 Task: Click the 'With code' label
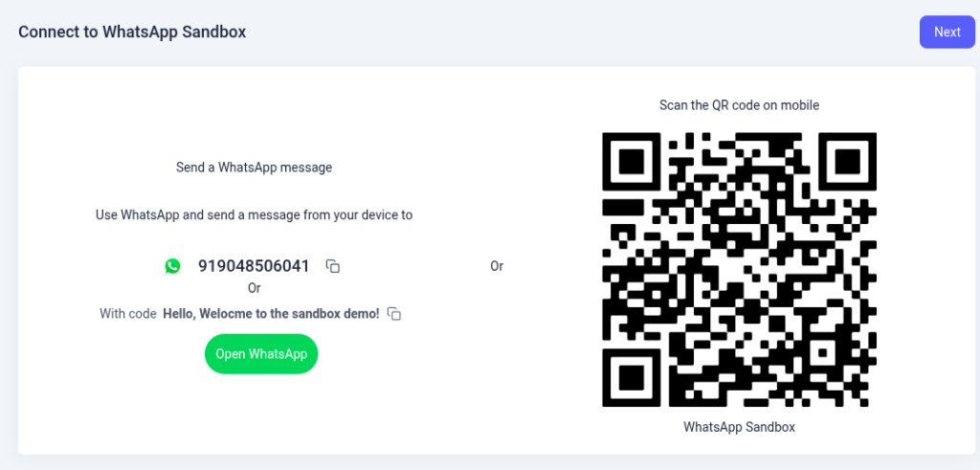(127, 314)
